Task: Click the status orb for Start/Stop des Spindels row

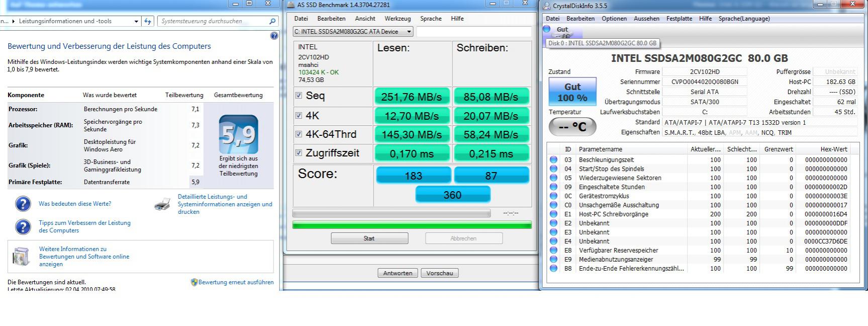Action: point(553,169)
